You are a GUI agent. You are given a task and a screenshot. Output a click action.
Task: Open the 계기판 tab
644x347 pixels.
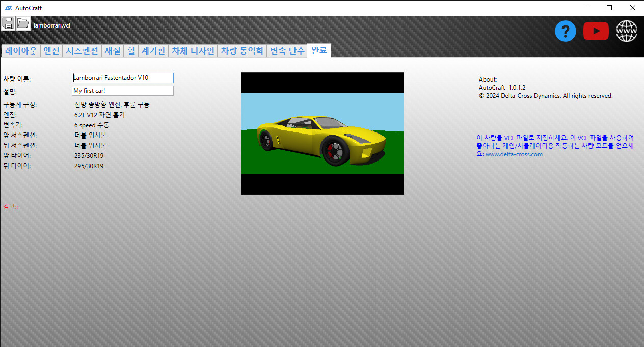pos(153,51)
